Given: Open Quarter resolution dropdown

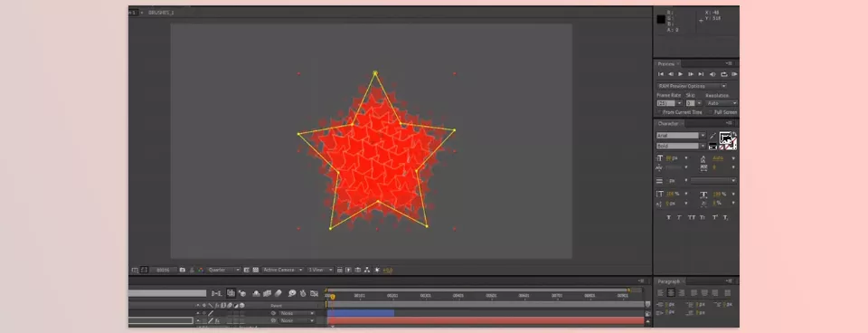Looking at the screenshot, I should [x=224, y=270].
